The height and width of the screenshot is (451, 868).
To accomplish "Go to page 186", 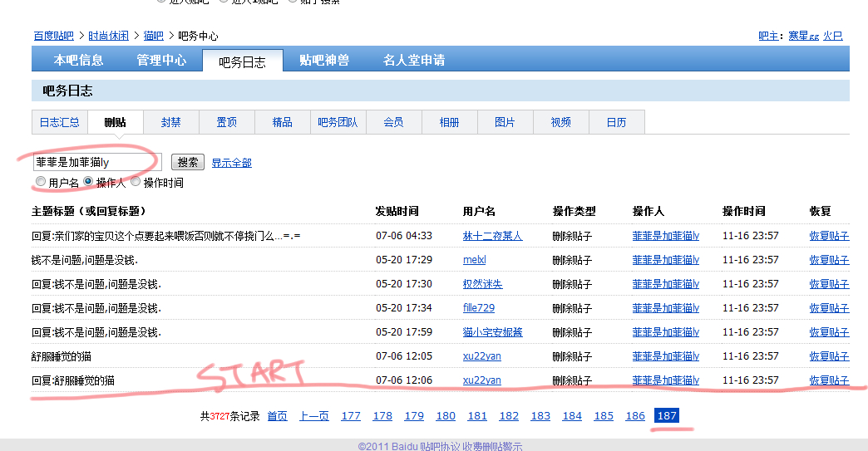I will click(x=635, y=415).
